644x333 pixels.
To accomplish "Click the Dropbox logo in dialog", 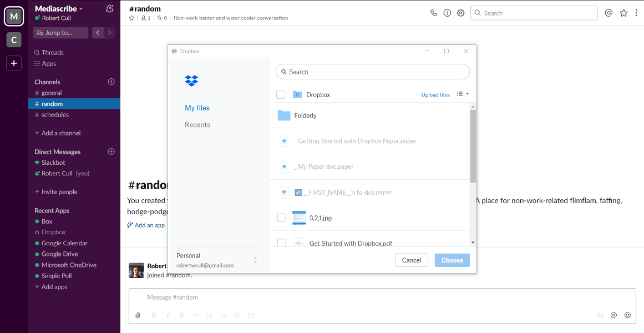I will 191,80.
